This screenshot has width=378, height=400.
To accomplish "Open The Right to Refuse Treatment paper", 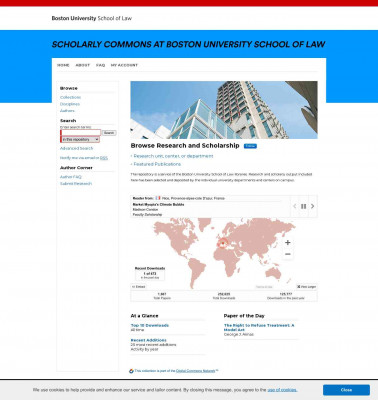I will click(259, 327).
